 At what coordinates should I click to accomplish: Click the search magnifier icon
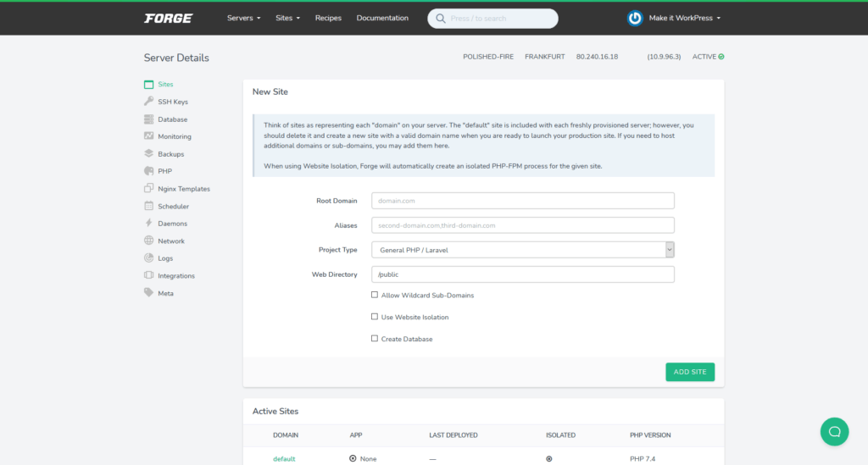point(440,19)
